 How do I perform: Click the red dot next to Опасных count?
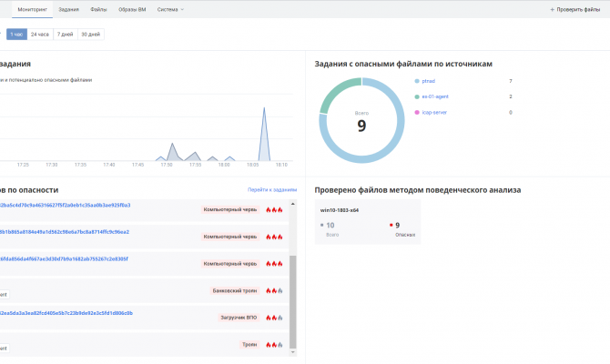391,224
